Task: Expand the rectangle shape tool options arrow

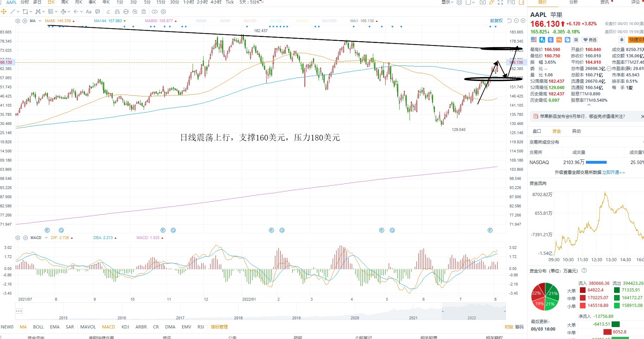Action: pos(31,12)
